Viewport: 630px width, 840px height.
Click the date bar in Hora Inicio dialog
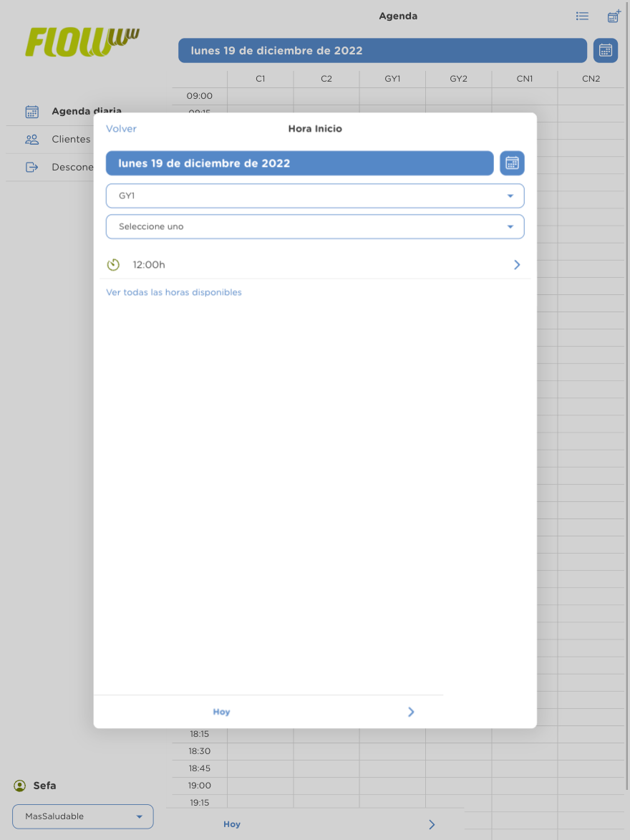coord(299,163)
